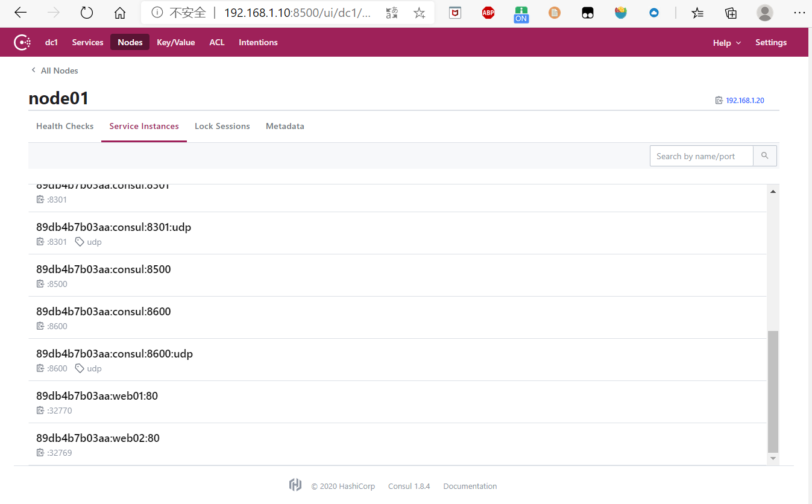Open the ACL navigation item
812x504 pixels.
click(217, 42)
